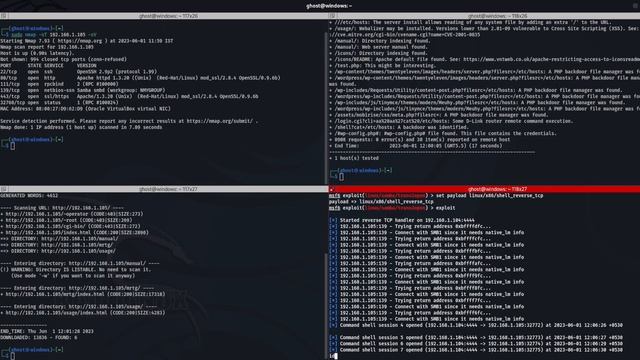Open group icon in bottom-left 117x27 pane titlebar
This screenshot has height=360, width=640.
pos(4,189)
